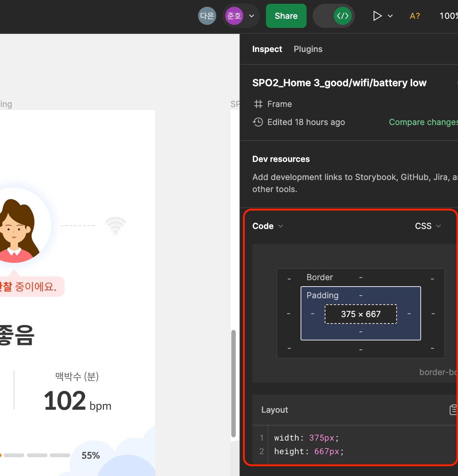Copy the Layout code with clipboard icon
The image size is (458, 476).
coord(453,410)
